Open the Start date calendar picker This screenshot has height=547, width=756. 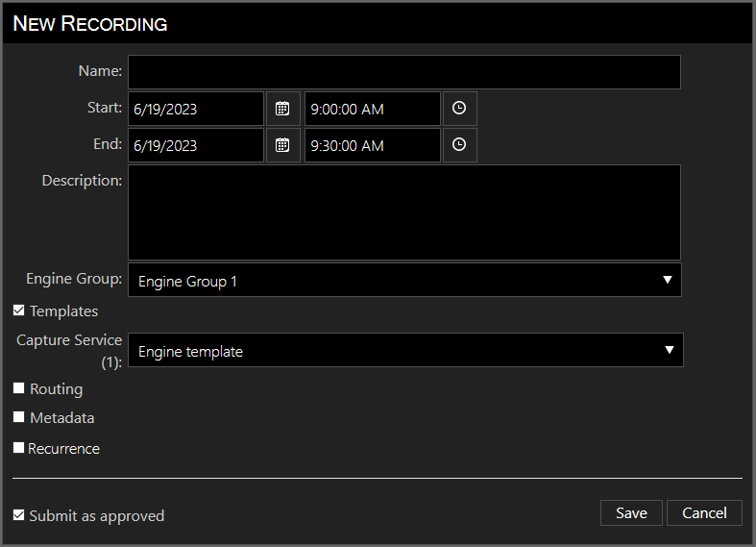pyautogui.click(x=283, y=109)
